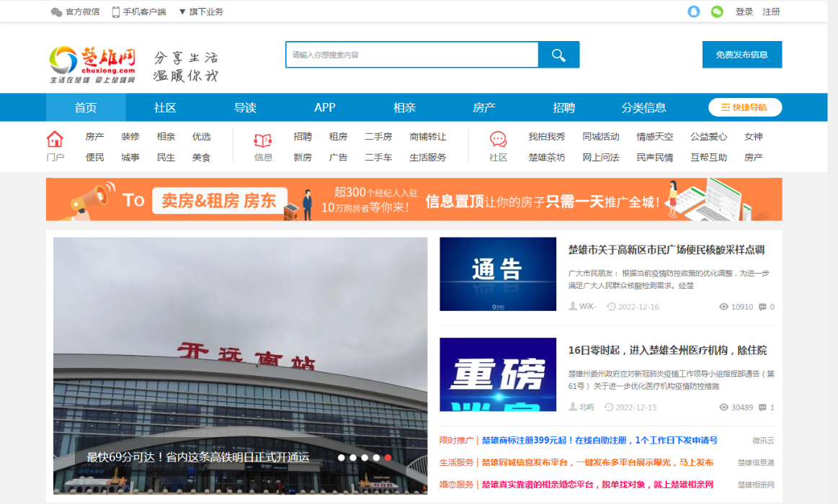The image size is (838, 504).
Task: Click the red house 门户 icon
Action: 55,139
